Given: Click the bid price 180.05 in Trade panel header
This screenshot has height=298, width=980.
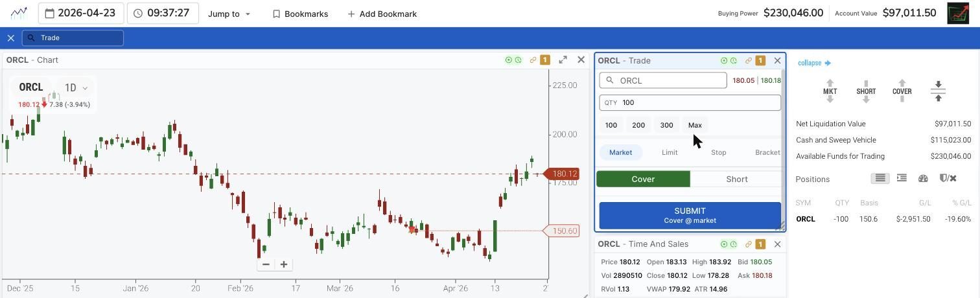Looking at the screenshot, I should pyautogui.click(x=743, y=80).
